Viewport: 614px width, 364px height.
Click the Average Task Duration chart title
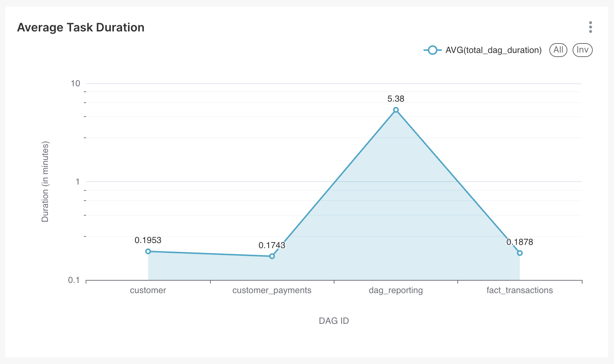coord(81,27)
